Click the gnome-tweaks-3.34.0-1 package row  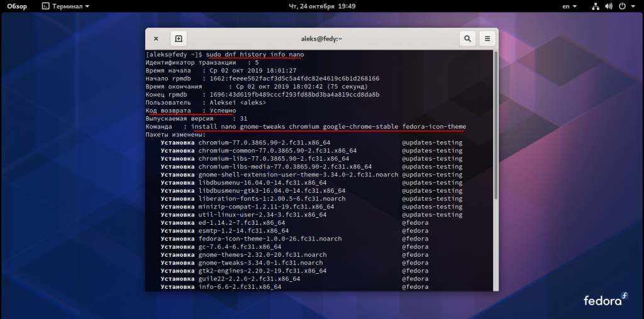tap(294, 262)
